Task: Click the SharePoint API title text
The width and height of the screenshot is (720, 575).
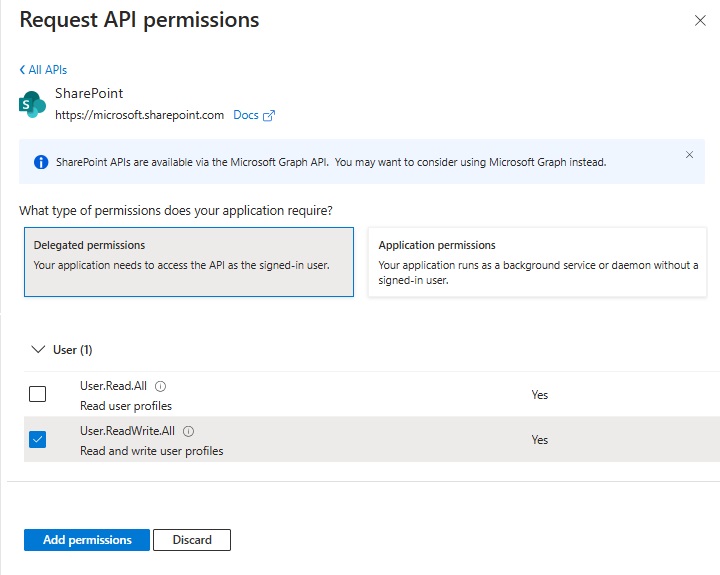Action: [89, 93]
